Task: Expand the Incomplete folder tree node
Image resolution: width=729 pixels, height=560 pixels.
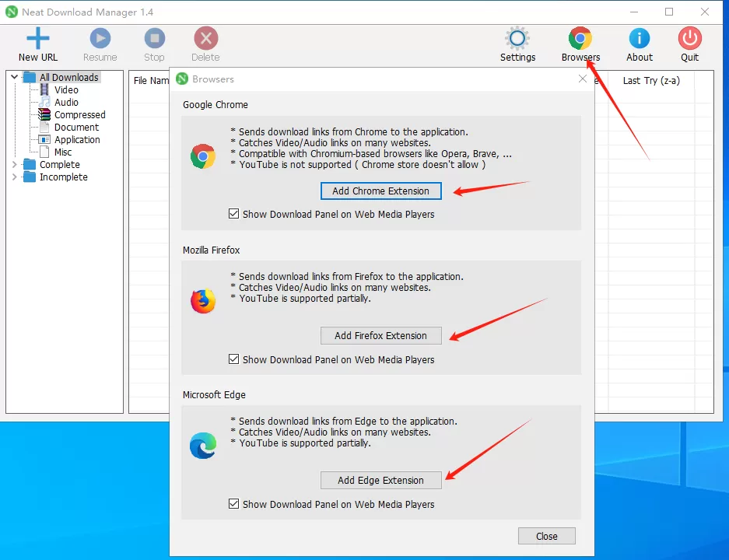Action: tap(14, 177)
